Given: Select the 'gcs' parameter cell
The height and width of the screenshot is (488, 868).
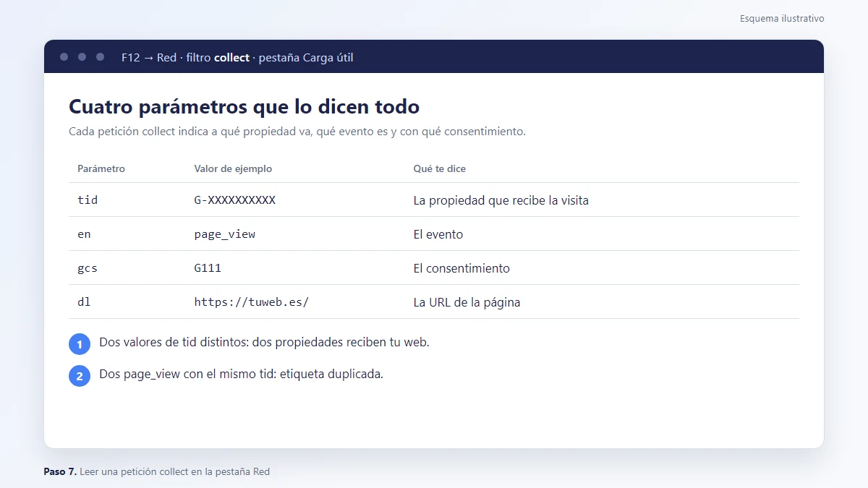Looking at the screenshot, I should (x=88, y=268).
